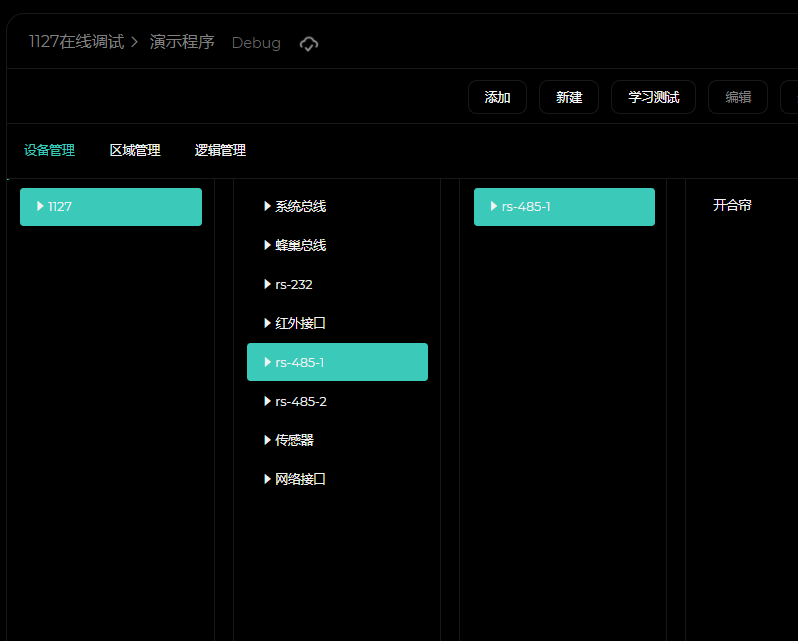Image resolution: width=798 pixels, height=641 pixels.
Task: Open the 区域管理 tab
Action: pos(135,151)
